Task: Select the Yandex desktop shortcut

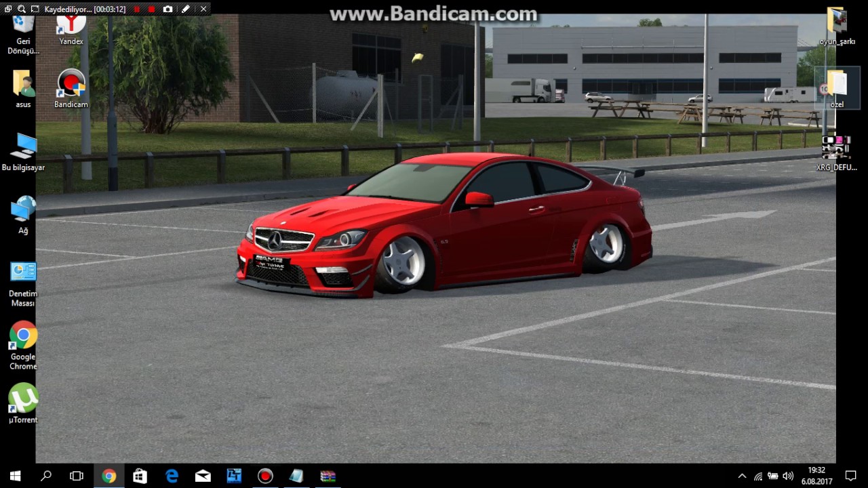Action: (x=71, y=30)
